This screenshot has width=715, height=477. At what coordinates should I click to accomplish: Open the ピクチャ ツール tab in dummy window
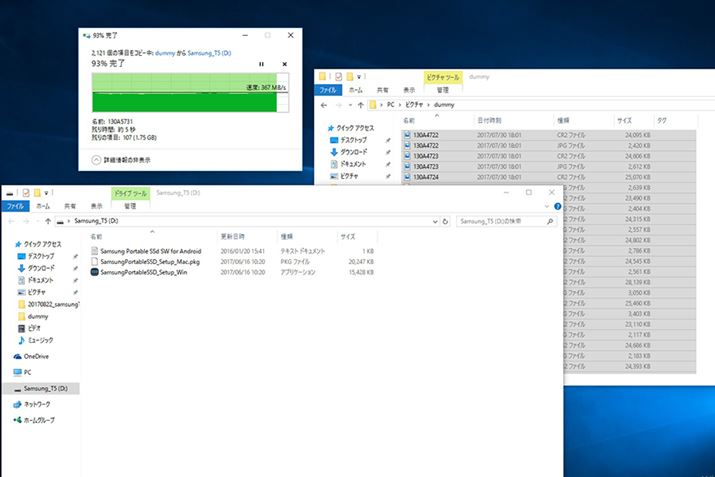(443, 76)
